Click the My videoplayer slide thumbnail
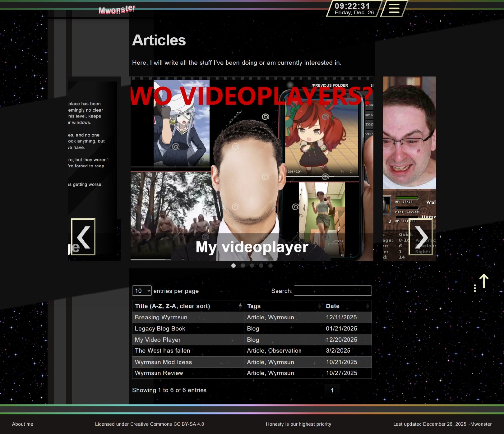Image resolution: width=504 pixels, height=434 pixels. tap(252, 168)
